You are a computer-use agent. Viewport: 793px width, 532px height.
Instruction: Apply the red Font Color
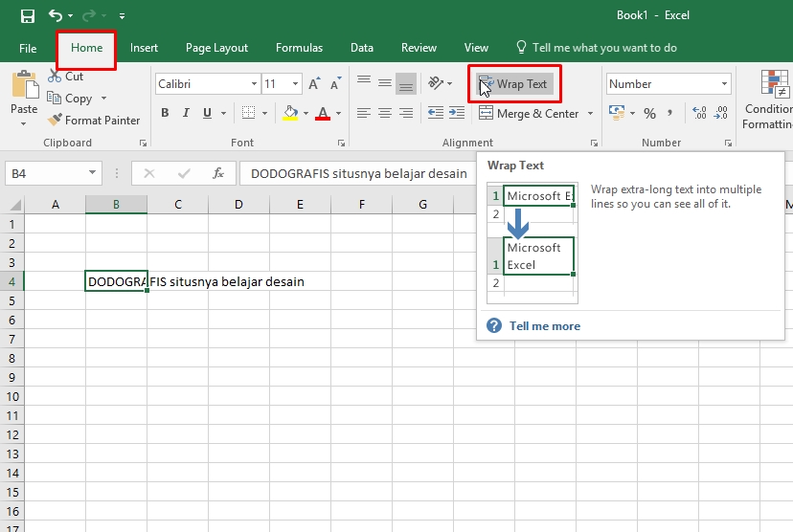click(323, 113)
